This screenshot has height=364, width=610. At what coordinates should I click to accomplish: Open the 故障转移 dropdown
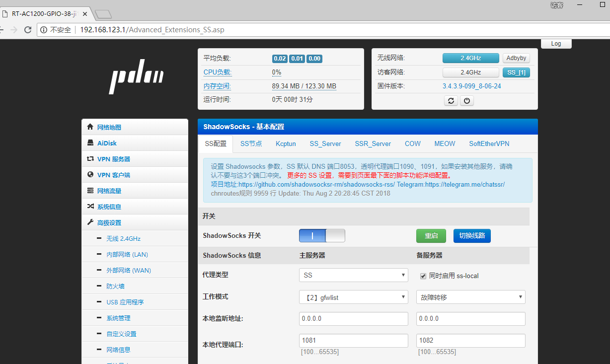click(470, 297)
